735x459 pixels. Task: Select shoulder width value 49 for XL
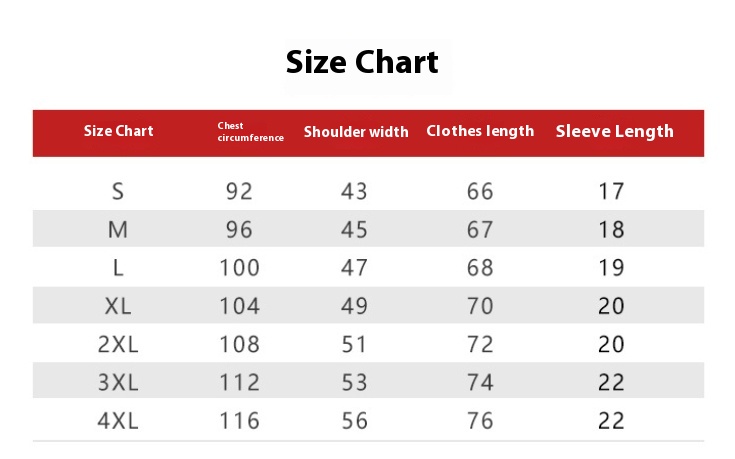point(354,306)
